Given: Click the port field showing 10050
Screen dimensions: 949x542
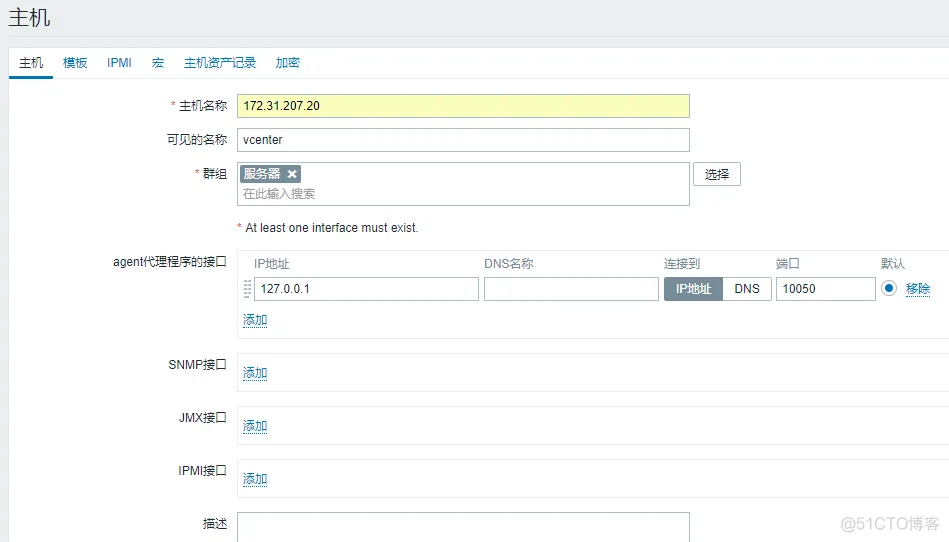Looking at the screenshot, I should coord(825,289).
